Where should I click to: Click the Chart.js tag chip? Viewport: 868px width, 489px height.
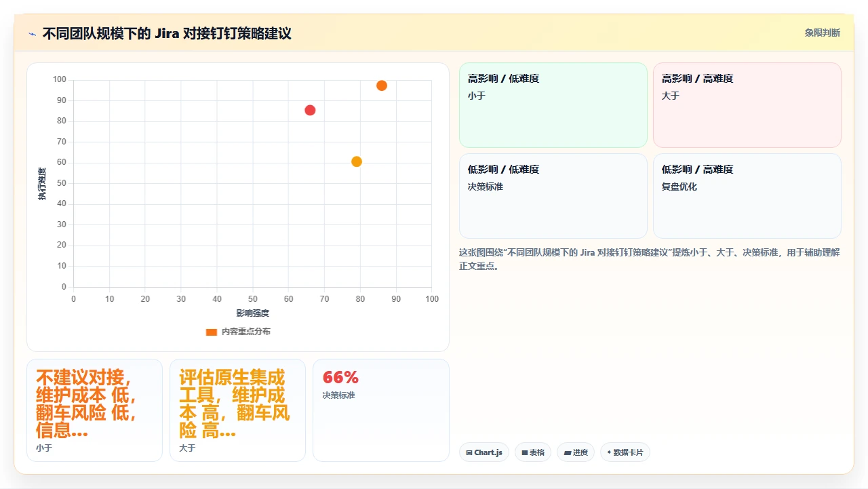click(484, 452)
